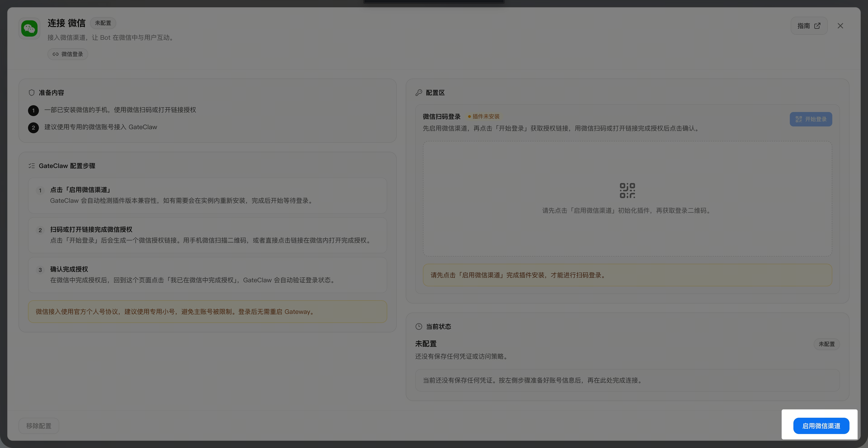
Task: Click the green WeChat logo icon
Action: (29, 29)
